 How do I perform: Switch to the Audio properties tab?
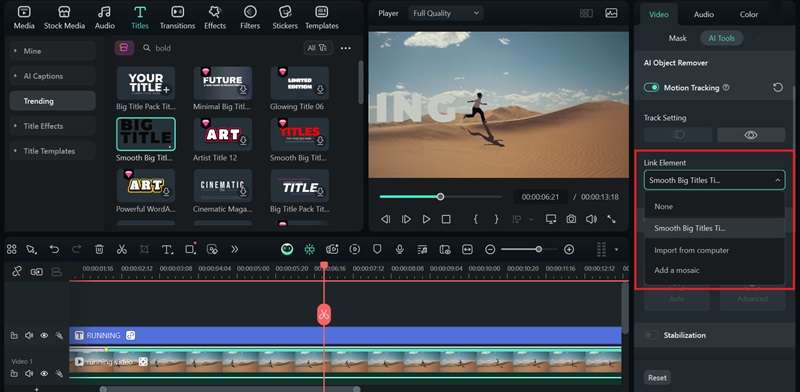(704, 14)
